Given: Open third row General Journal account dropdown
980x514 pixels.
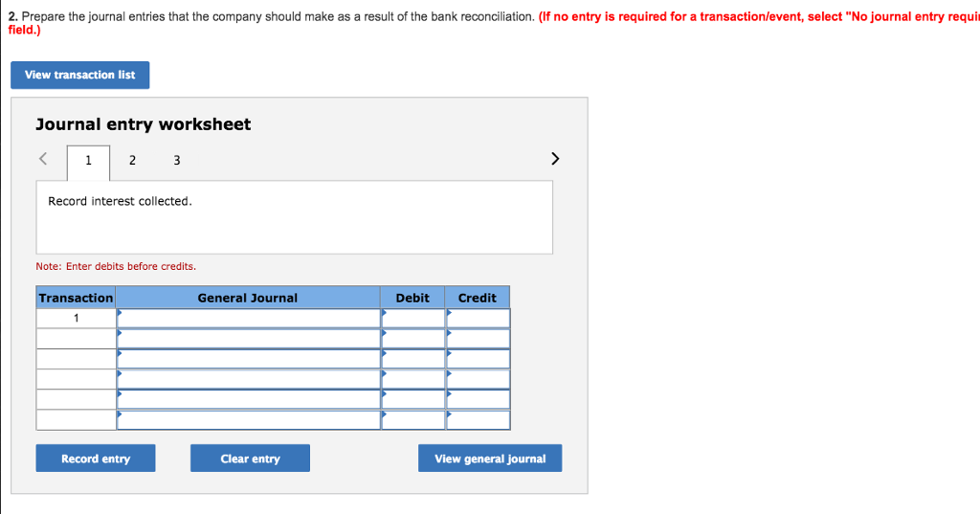Looking at the screenshot, I should tap(249, 358).
